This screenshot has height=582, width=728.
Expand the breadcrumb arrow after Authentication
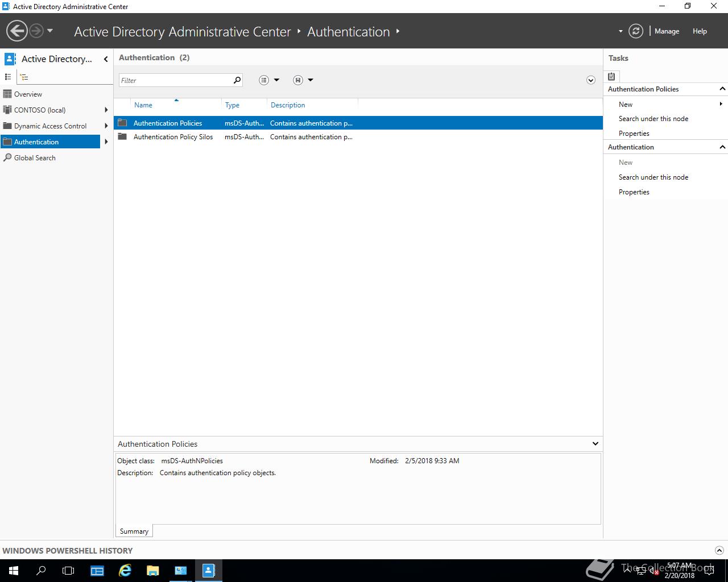click(x=398, y=31)
